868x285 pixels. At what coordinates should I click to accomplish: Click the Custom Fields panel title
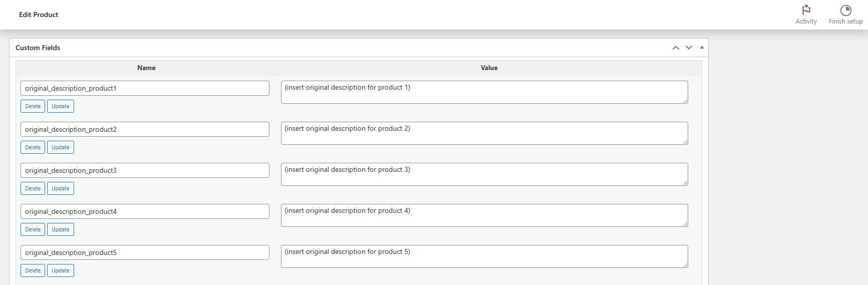coord(38,48)
